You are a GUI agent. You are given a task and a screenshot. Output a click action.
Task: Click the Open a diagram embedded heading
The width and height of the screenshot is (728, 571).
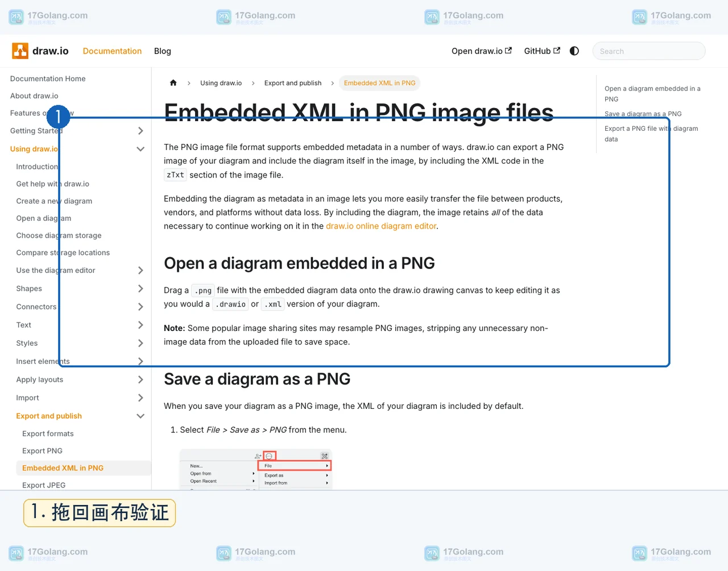click(299, 263)
